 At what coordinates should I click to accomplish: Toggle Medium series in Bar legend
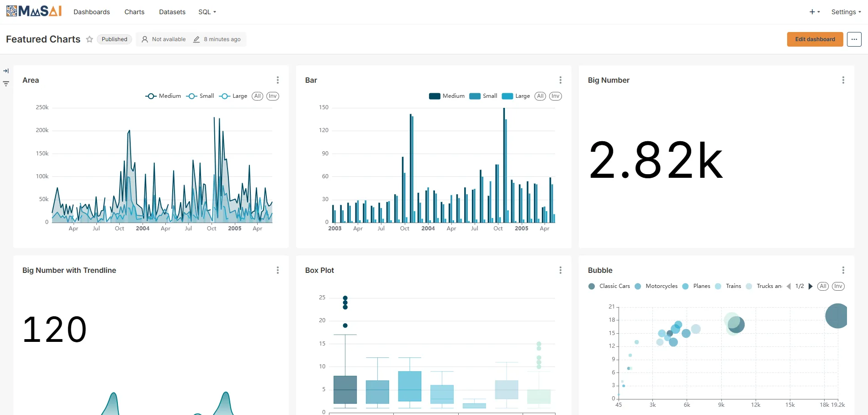[x=447, y=96]
